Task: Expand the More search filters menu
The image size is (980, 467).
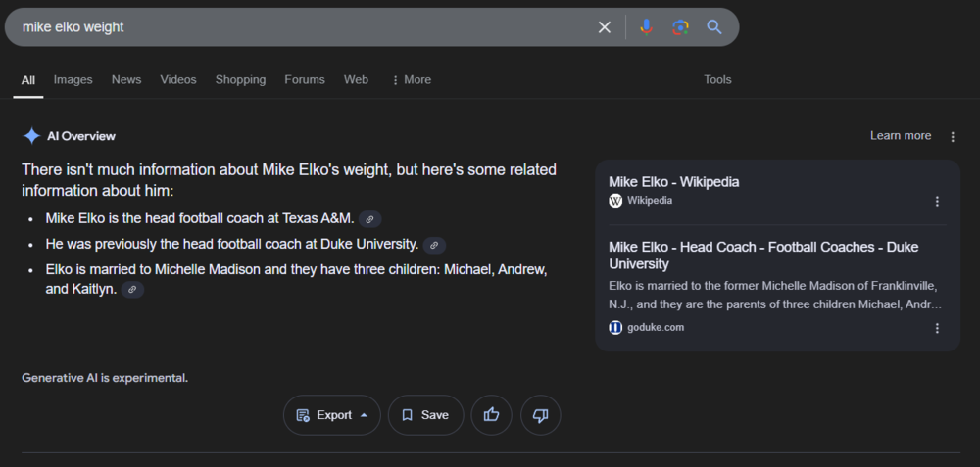Action: coord(411,80)
